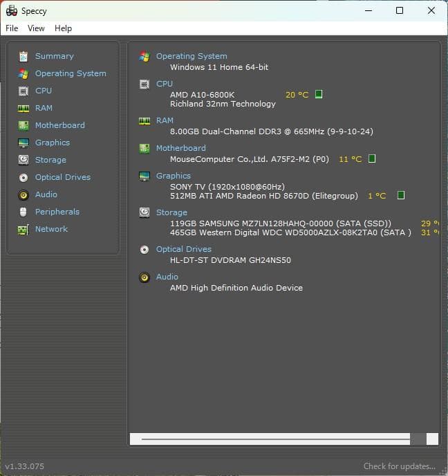The width and height of the screenshot is (448, 476).
Task: Click the 8.00GB Dual-Channel DDR3 RAM line
Action: tap(272, 131)
